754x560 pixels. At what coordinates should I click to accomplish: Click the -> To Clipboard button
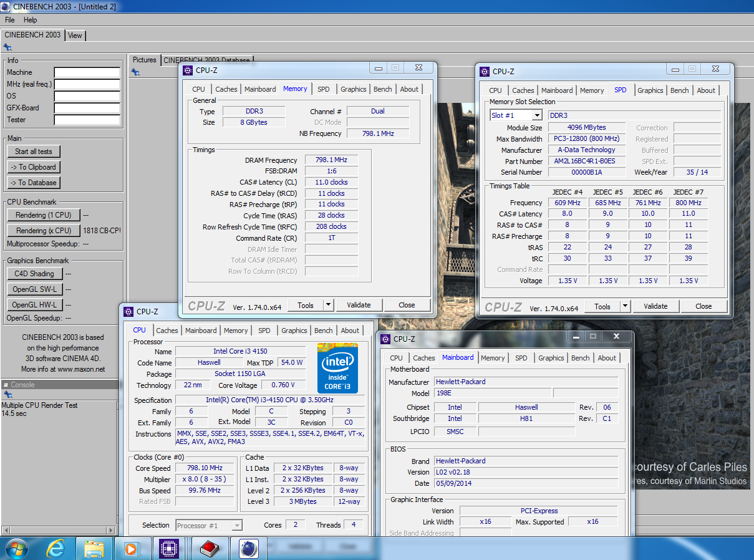click(34, 167)
